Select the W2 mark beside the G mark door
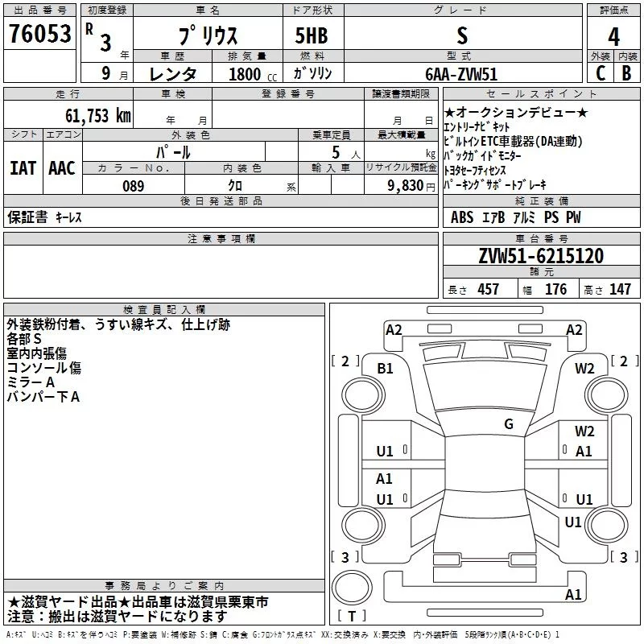The height and width of the screenshot is (644, 644). pos(584,431)
